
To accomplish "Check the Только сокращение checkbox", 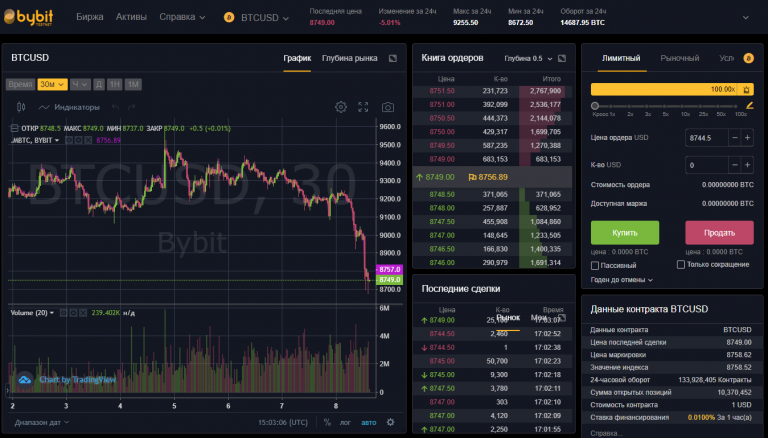I will (681, 265).
